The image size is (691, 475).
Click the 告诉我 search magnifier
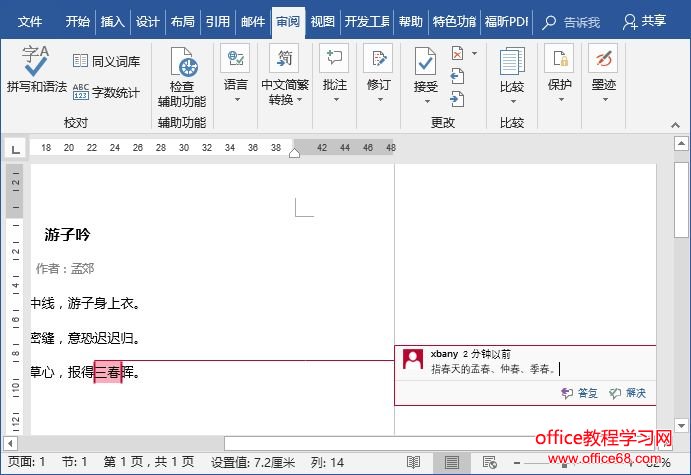click(549, 22)
